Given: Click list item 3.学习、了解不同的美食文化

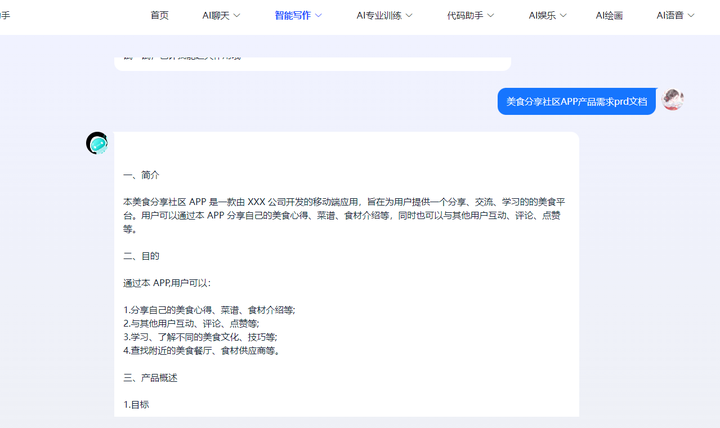Looking at the screenshot, I should coord(200,338).
